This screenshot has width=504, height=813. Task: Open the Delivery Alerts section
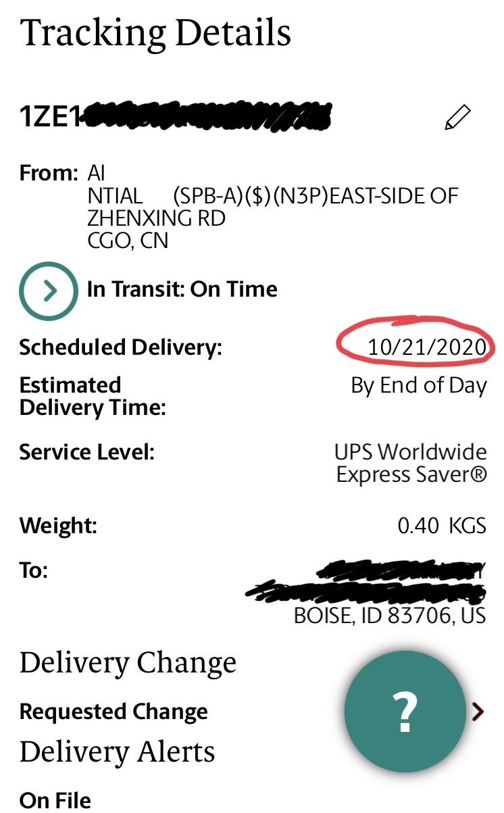coord(117,752)
